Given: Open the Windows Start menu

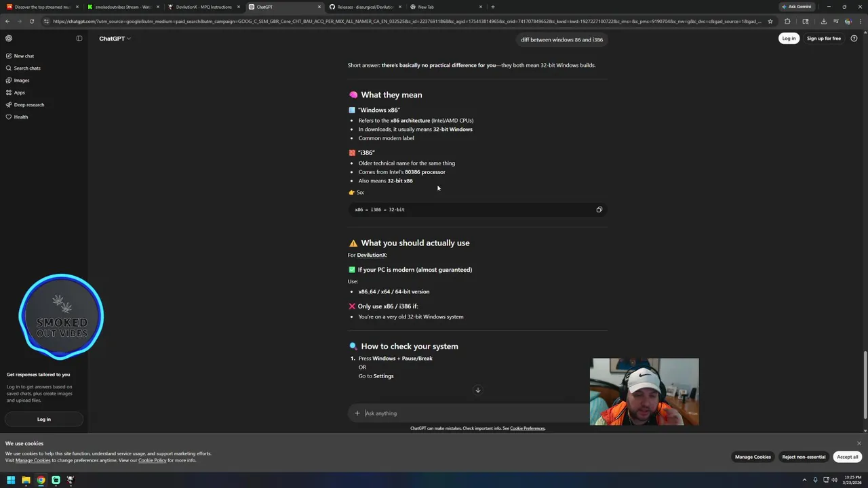Looking at the screenshot, I should (x=11, y=481).
